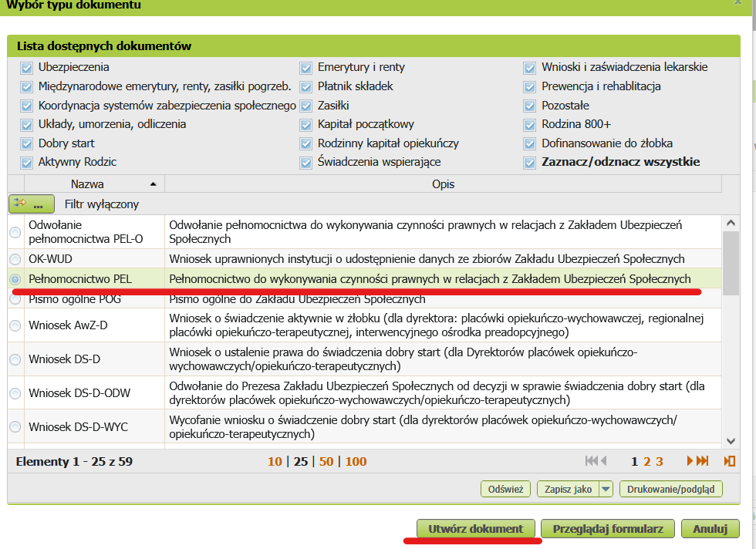Click the document list scrollbar thumb

point(731,263)
